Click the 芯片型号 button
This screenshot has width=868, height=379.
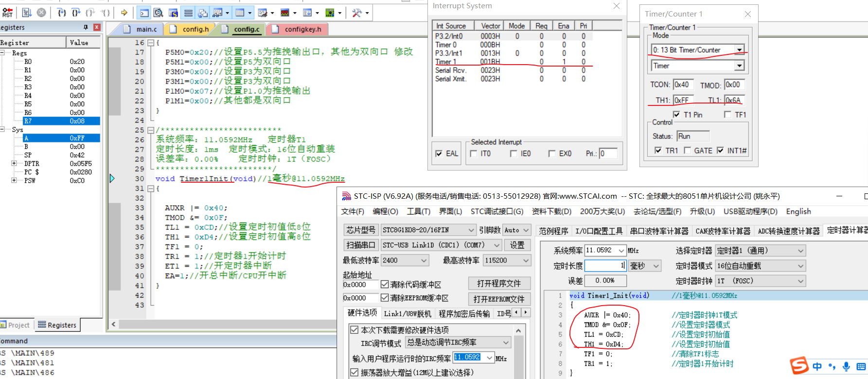(x=361, y=230)
